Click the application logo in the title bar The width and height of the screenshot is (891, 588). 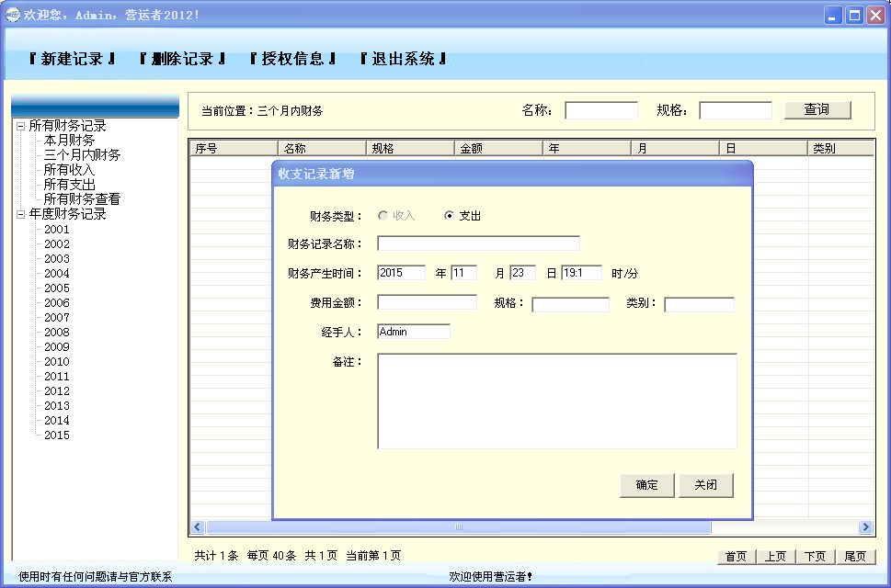[12, 13]
